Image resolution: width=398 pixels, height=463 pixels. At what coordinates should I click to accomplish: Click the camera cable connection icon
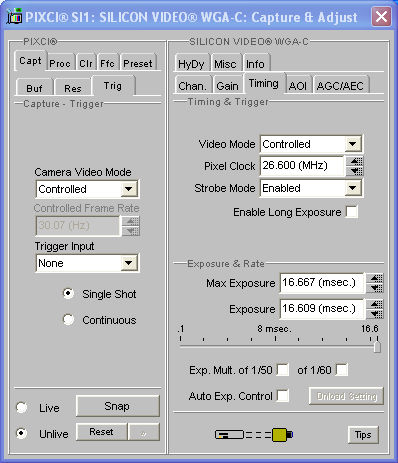254,435
